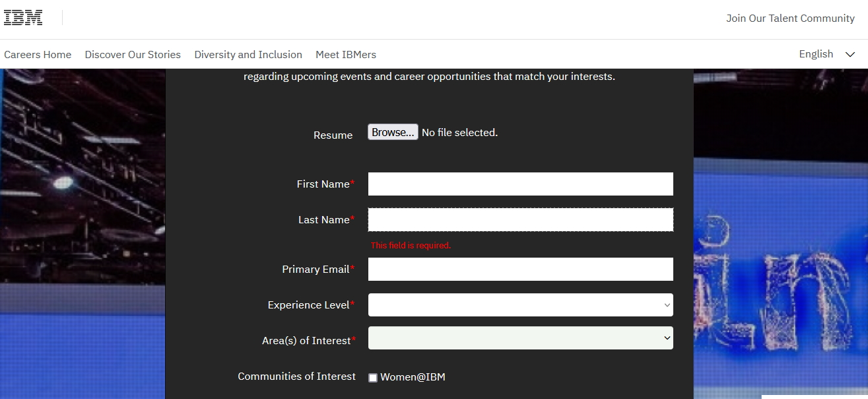Click the Experience Level label
This screenshot has height=399, width=868.
tap(311, 305)
